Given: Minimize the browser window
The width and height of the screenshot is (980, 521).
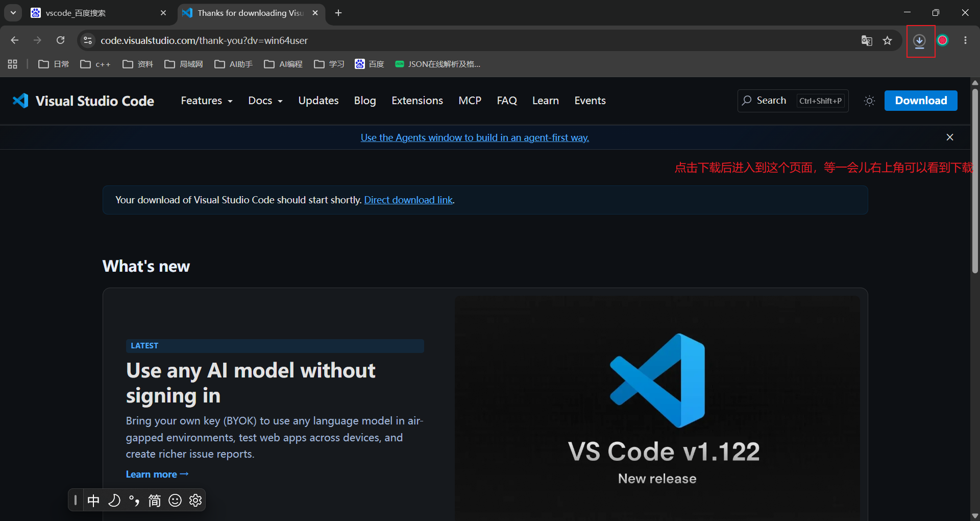Looking at the screenshot, I should point(907,13).
